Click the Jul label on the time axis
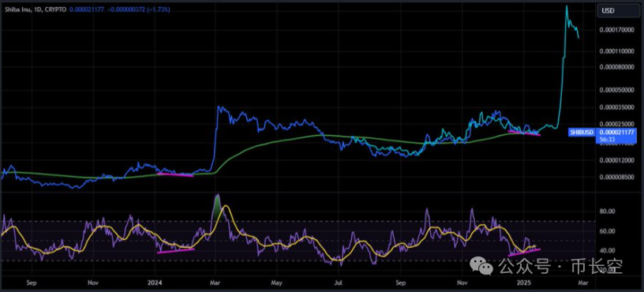644x292 pixels. [x=338, y=283]
